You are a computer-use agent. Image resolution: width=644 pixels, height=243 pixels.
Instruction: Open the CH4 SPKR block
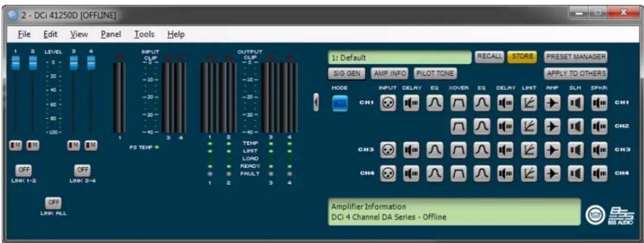click(x=599, y=173)
